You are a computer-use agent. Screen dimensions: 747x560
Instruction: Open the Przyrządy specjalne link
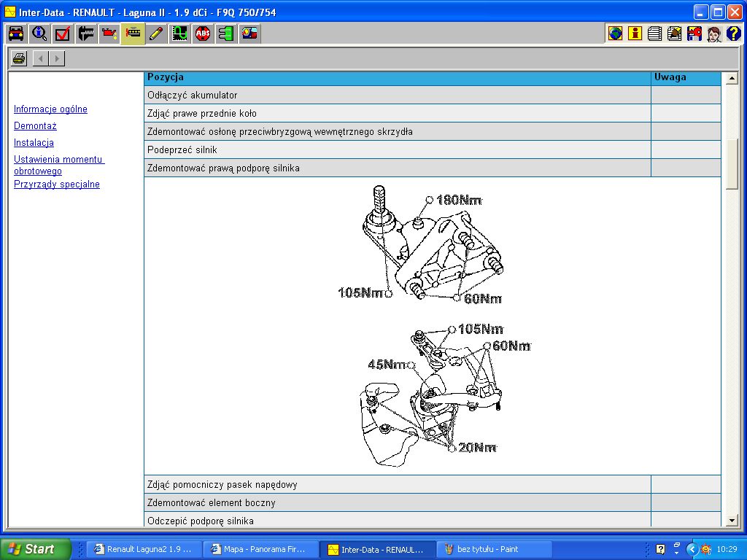57,184
